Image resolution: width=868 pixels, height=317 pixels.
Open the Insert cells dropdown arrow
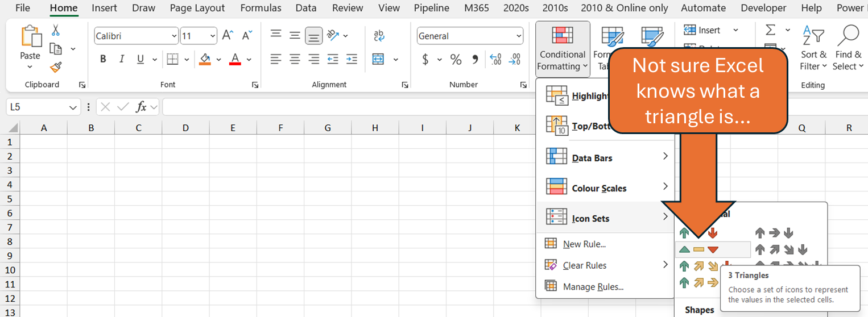coord(735,30)
